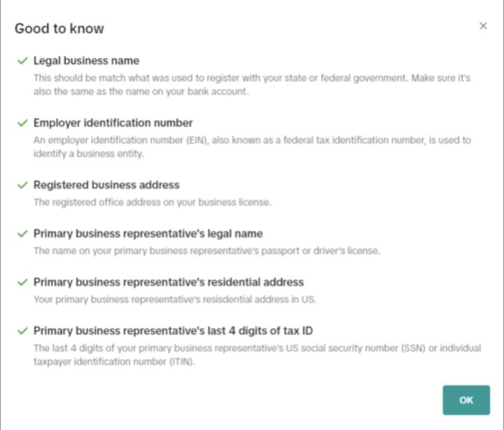Click the checkmark beside representative's legal name
The image size is (504, 430).
coord(22,234)
